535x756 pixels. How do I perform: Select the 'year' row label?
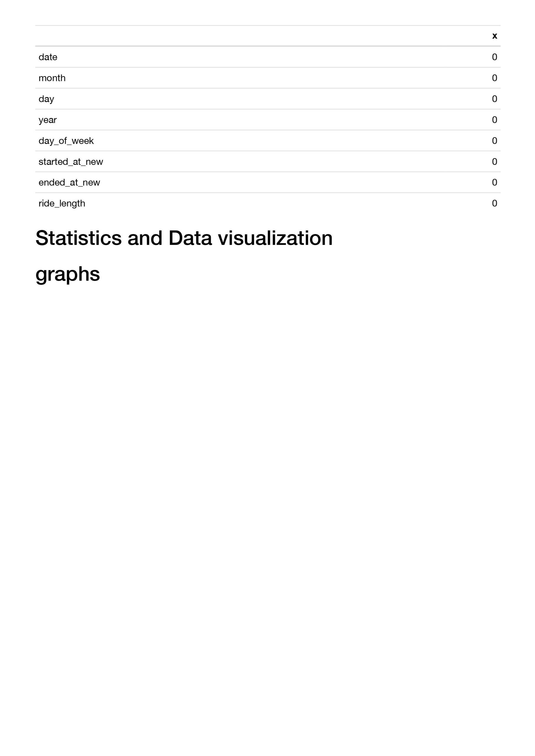pyautogui.click(x=48, y=120)
